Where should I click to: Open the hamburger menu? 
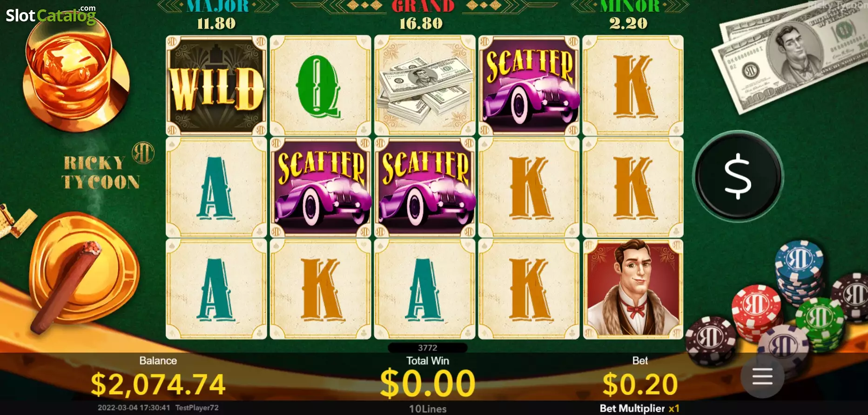pos(762,376)
